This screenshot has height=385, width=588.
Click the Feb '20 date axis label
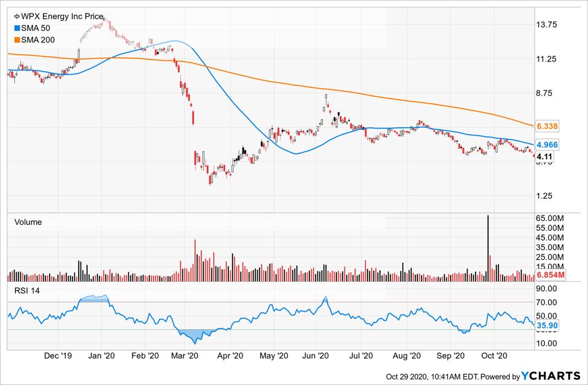(145, 356)
